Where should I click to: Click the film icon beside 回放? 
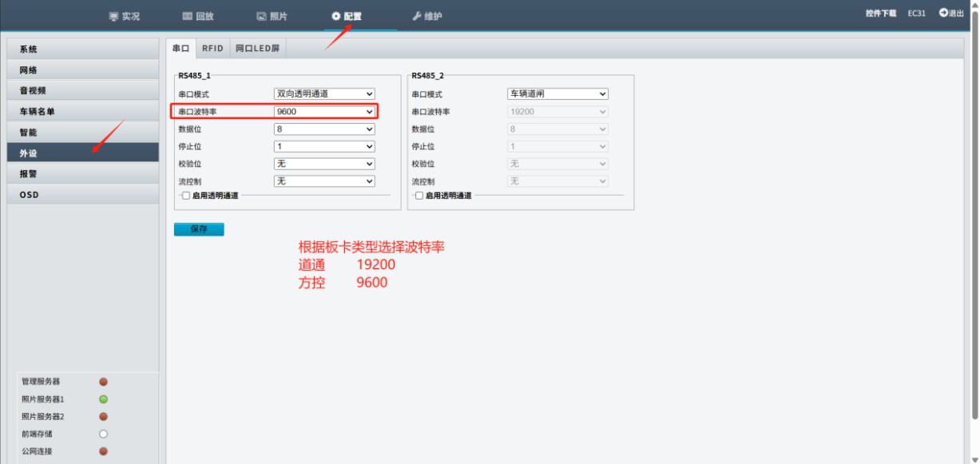[x=187, y=17]
